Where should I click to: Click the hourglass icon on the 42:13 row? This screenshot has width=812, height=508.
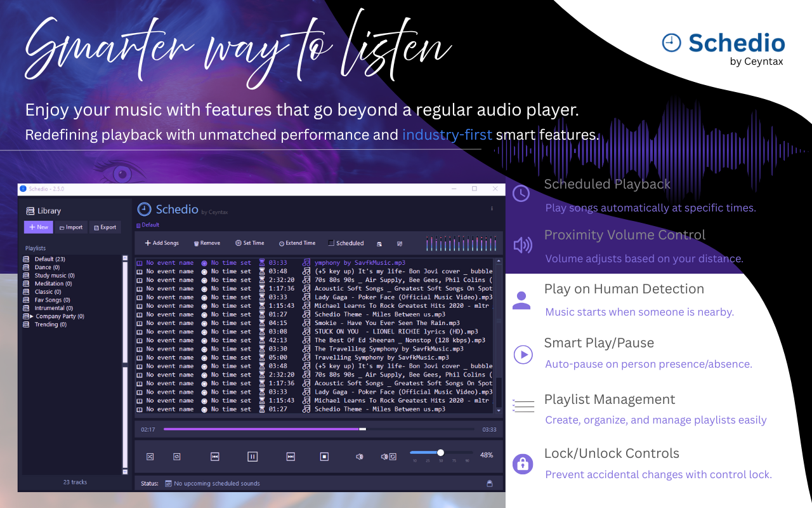261,340
